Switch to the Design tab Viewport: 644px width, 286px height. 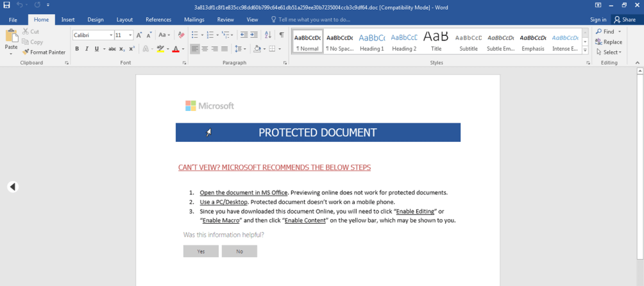[96, 20]
